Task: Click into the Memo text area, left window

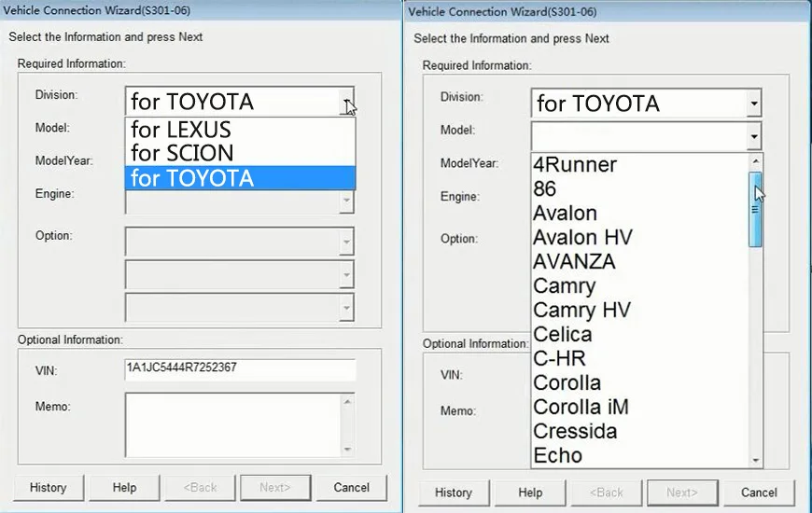Action: point(232,424)
